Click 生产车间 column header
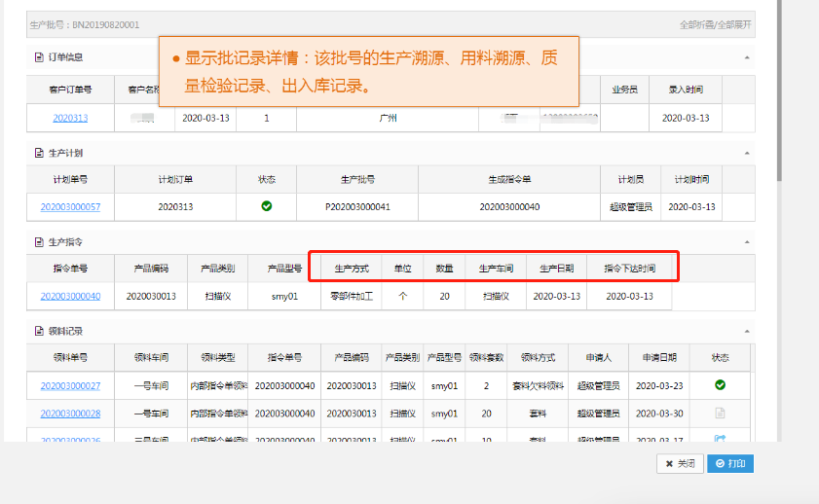 [496, 269]
